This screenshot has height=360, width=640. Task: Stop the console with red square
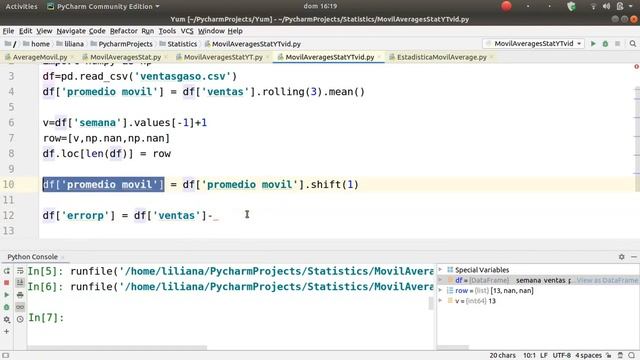tap(7, 282)
